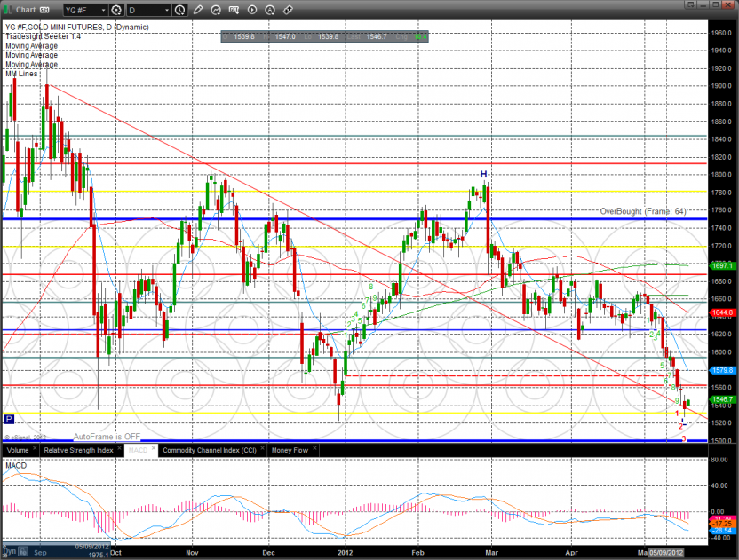Click the lock icon next to Dyn
Screen dimensions: 739x560
coord(24,551)
